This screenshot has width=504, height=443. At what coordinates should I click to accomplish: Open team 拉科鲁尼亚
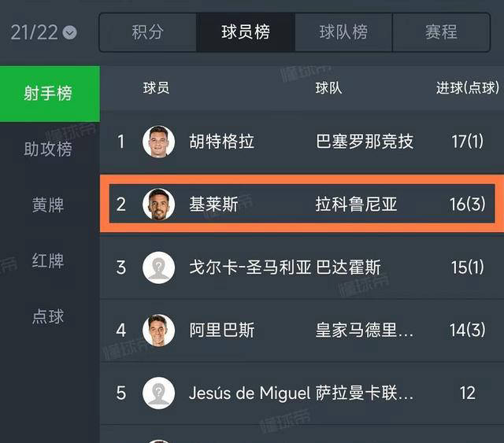click(x=356, y=205)
